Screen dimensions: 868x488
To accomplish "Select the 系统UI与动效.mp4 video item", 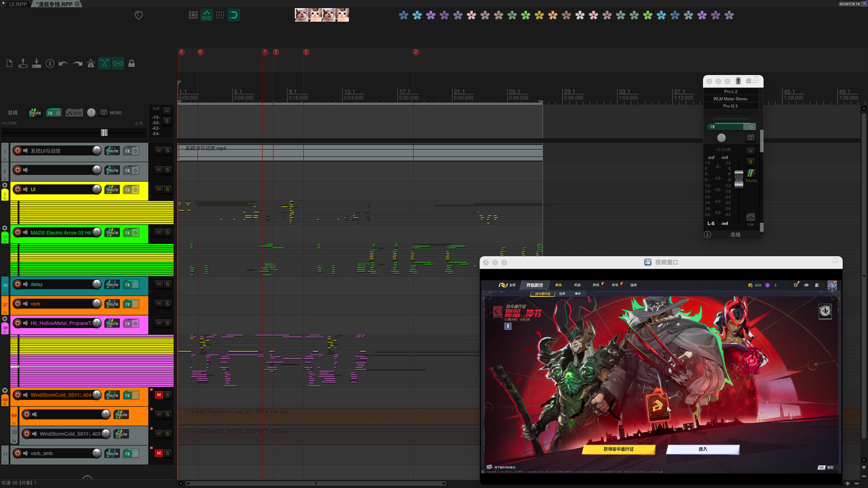I will (360, 152).
